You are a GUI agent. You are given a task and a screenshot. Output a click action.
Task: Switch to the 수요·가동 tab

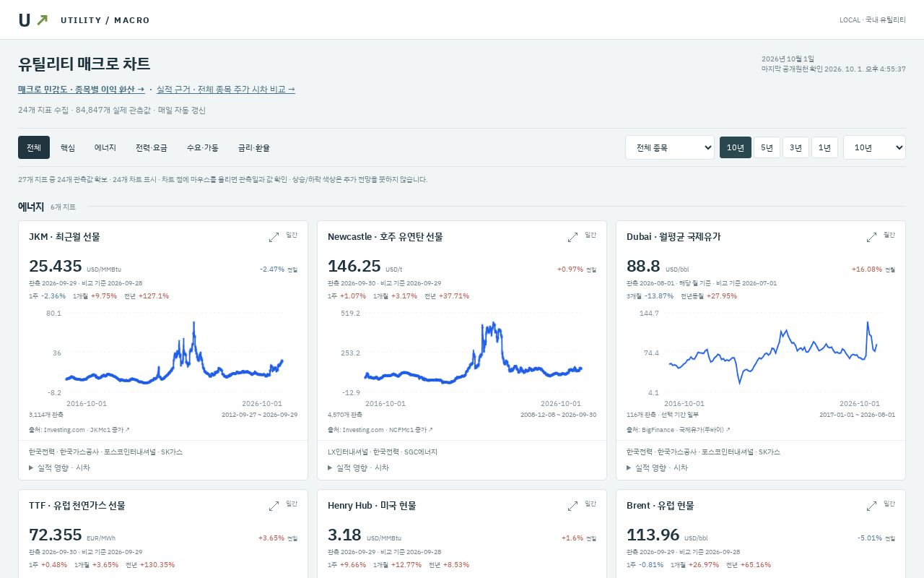tap(202, 147)
